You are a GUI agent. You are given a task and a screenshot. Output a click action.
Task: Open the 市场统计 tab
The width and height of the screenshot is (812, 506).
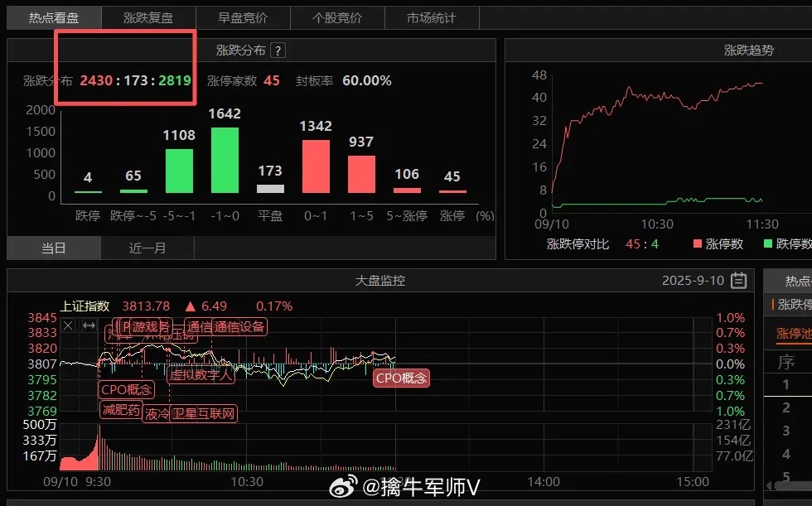(432, 18)
